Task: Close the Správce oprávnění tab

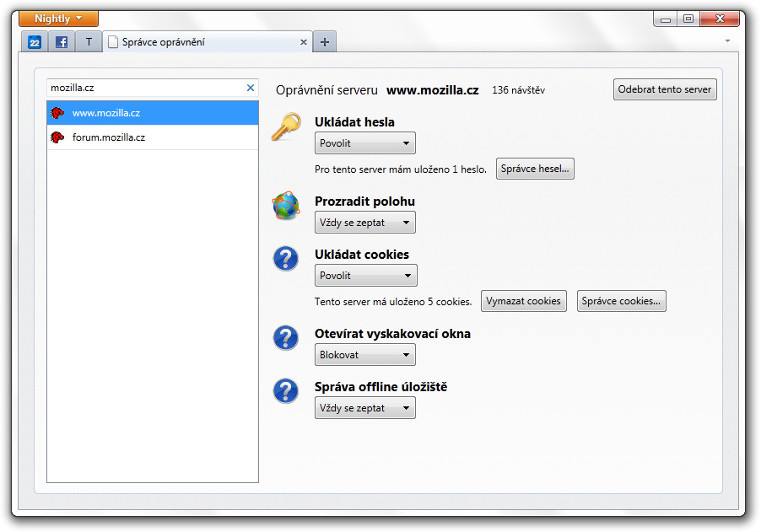Action: (304, 42)
